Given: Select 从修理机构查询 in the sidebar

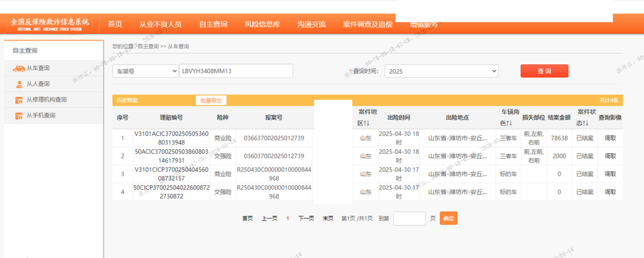Looking at the screenshot, I should click(47, 100).
